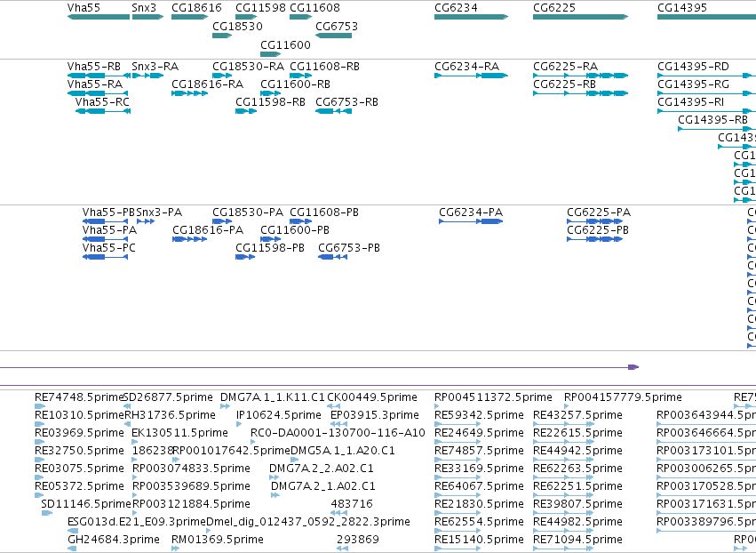Click transcript CG18530-RA
Viewport: 756px width, 553px height.
pyautogui.click(x=249, y=67)
